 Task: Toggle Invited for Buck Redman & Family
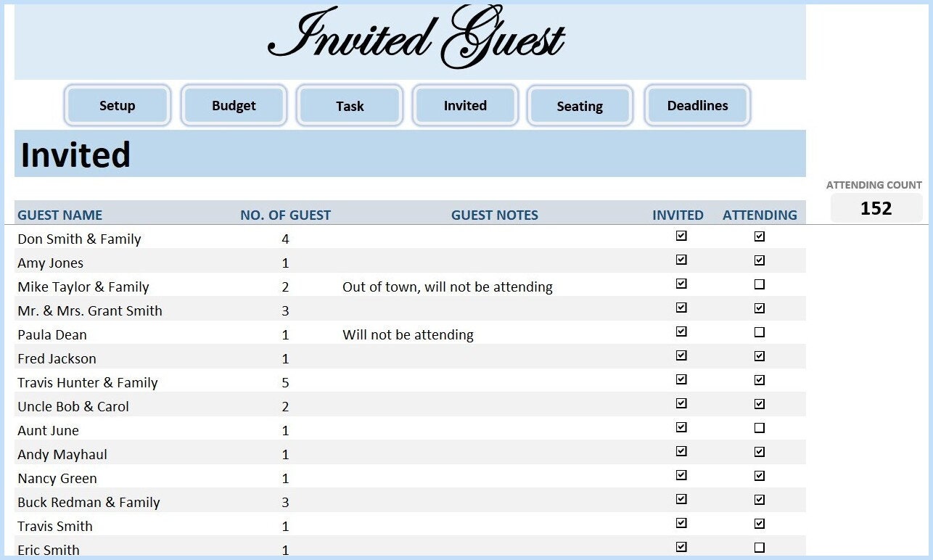pos(681,499)
